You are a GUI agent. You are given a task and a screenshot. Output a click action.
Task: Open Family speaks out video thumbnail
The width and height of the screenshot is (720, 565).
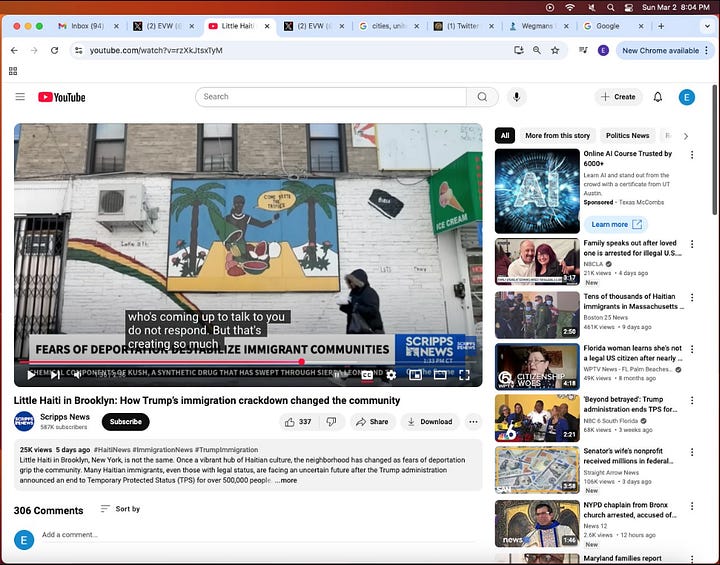[537, 262]
